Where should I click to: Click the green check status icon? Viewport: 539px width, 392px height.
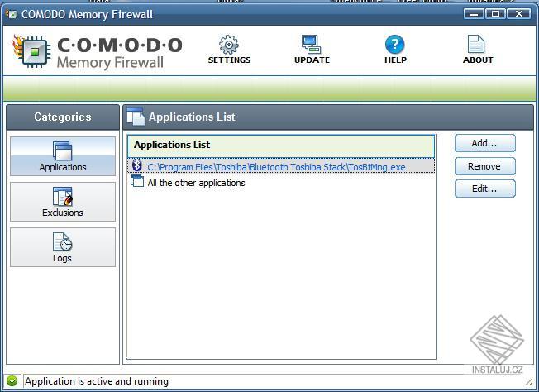tap(12, 380)
